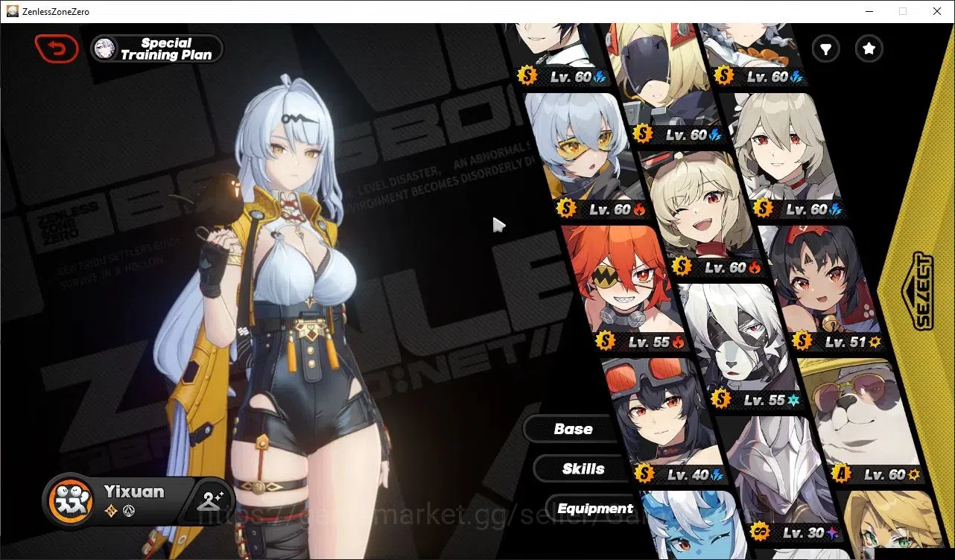
Task: Click the outfit hanger icon beside Yixuan
Action: click(212, 500)
